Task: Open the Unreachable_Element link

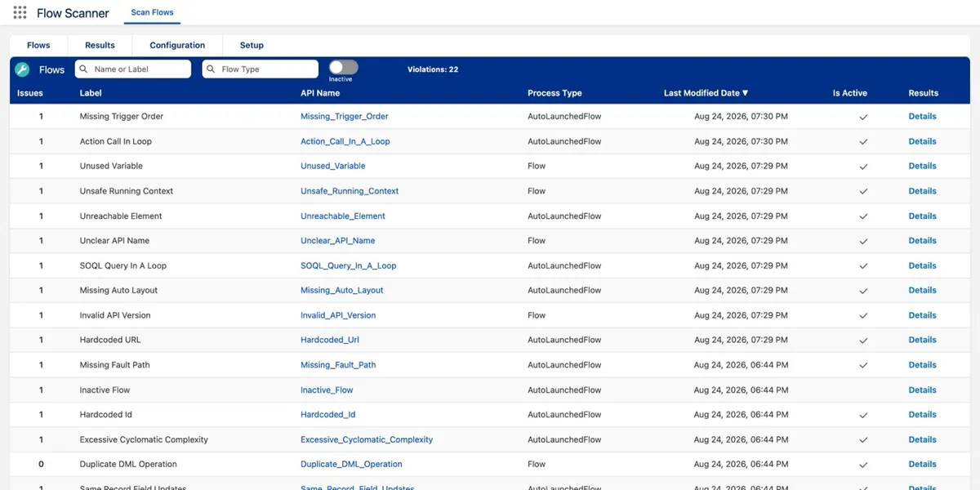Action: coord(343,216)
